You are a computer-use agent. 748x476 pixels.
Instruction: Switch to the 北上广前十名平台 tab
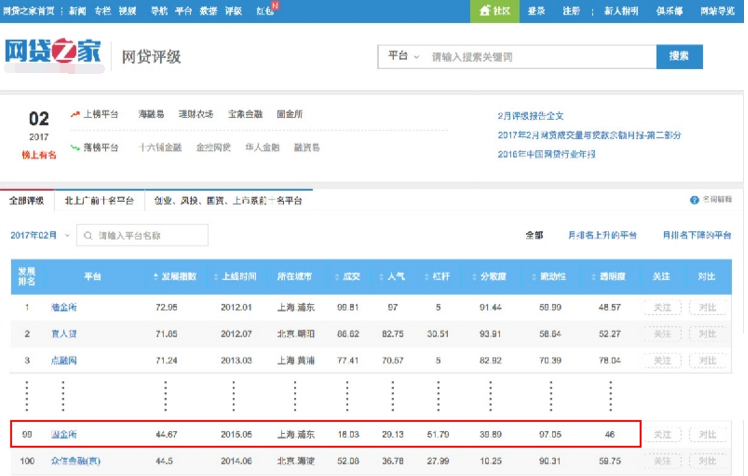pos(99,201)
